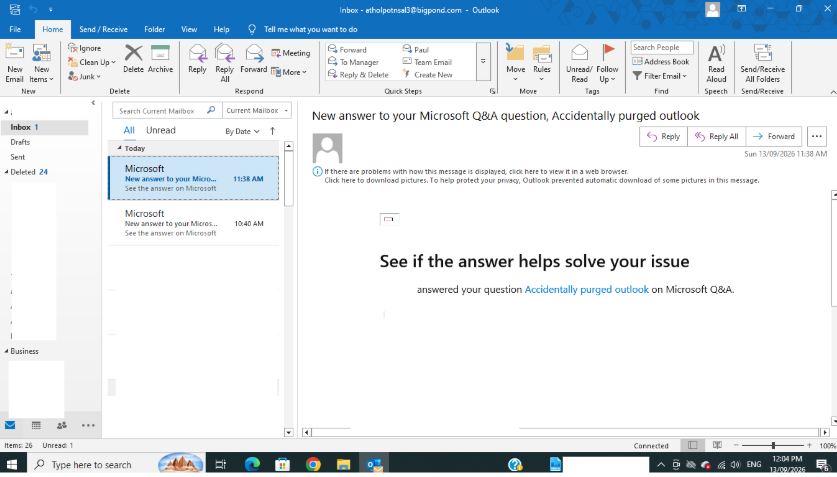837x477 pixels.
Task: Open the Clean Up dropdown
Action: click(91, 62)
